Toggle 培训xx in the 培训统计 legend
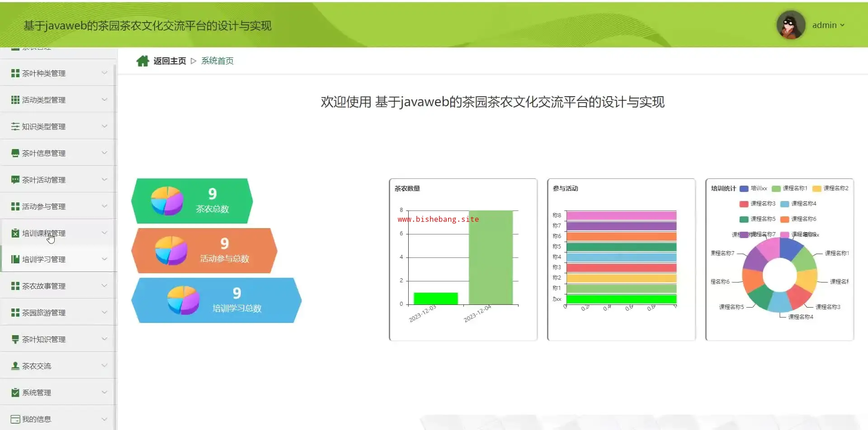Image resolution: width=868 pixels, height=430 pixels. click(x=753, y=188)
